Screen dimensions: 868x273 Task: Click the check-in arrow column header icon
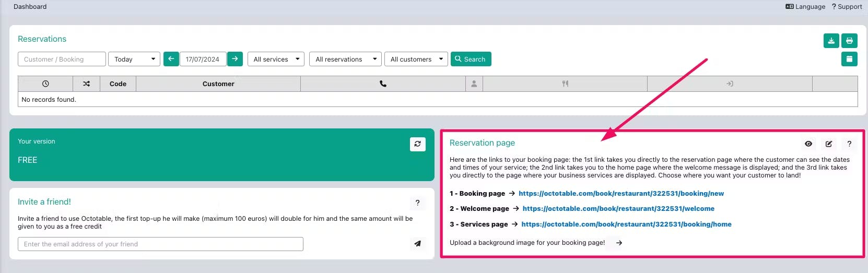(730, 84)
